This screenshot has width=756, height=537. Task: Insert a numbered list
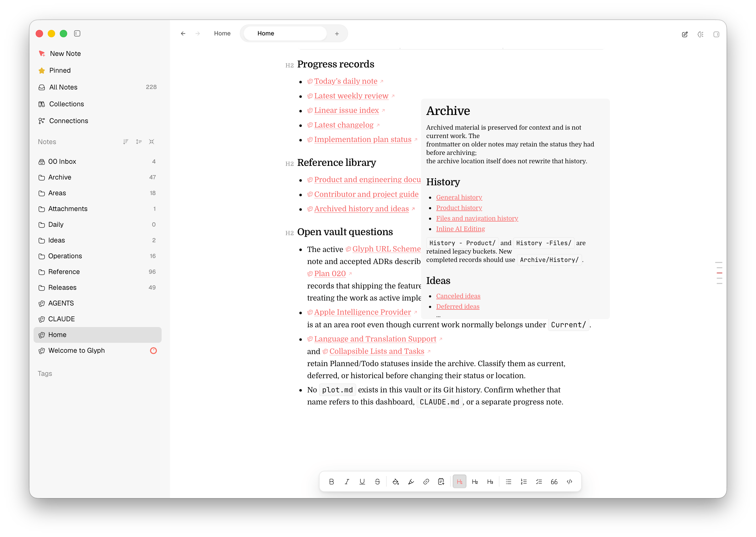coord(524,481)
